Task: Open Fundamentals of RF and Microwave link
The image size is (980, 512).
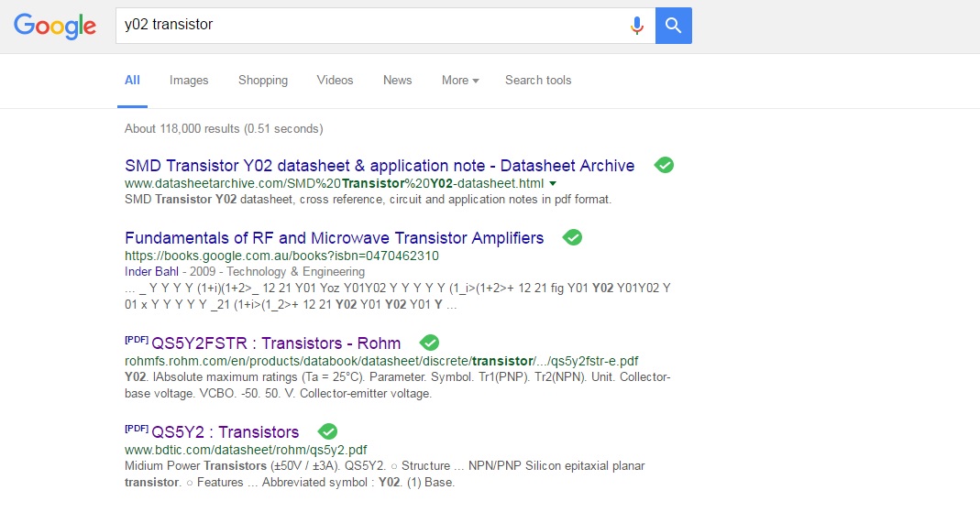Action: 335,238
